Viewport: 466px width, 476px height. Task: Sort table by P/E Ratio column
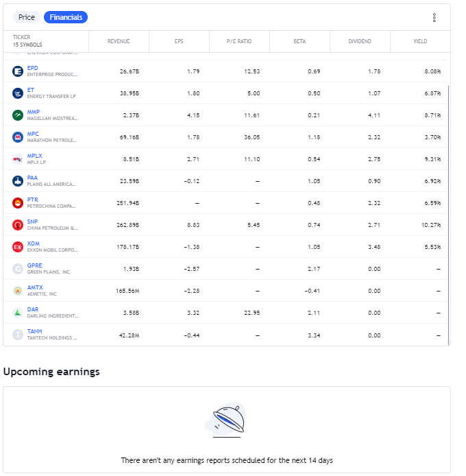[239, 41]
